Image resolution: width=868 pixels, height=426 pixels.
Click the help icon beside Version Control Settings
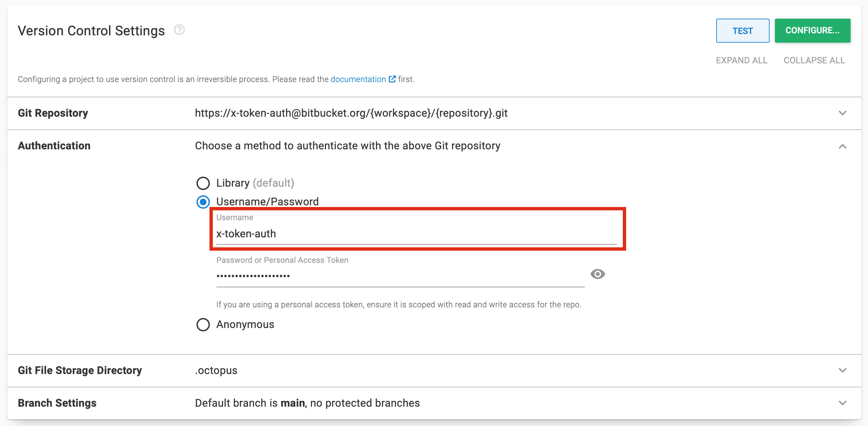(x=179, y=30)
